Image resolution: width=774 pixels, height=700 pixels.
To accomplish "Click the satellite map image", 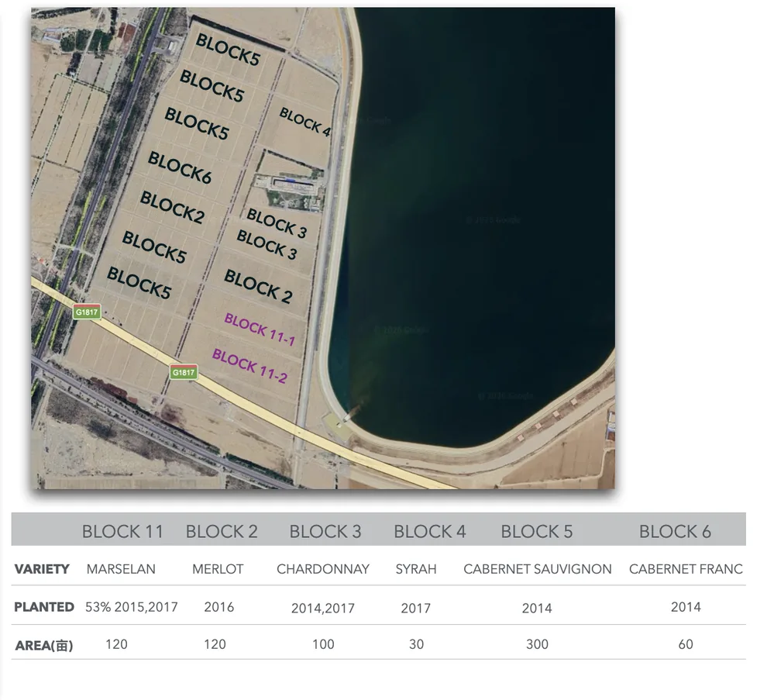I will point(323,248).
